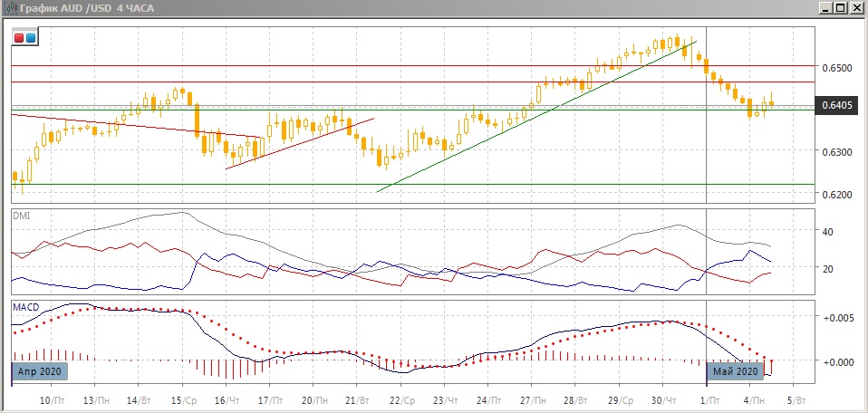Click the red square icon in chart corner

coord(19,38)
